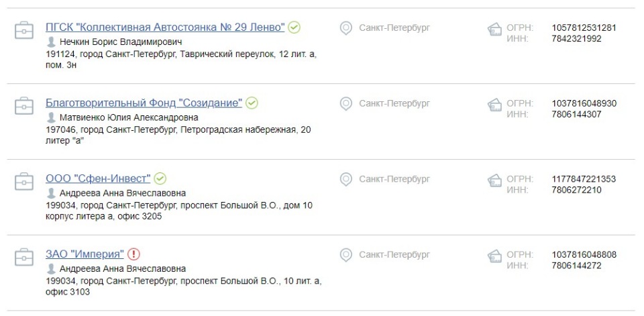Click wallet icon next to ОГРН 1057812531281
This screenshot has height=316, width=644.
tap(495, 30)
